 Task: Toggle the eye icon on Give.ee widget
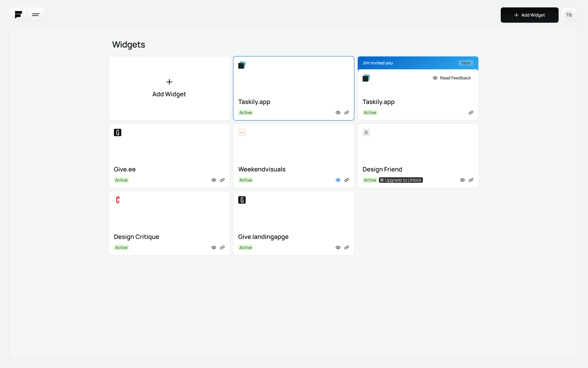[214, 180]
